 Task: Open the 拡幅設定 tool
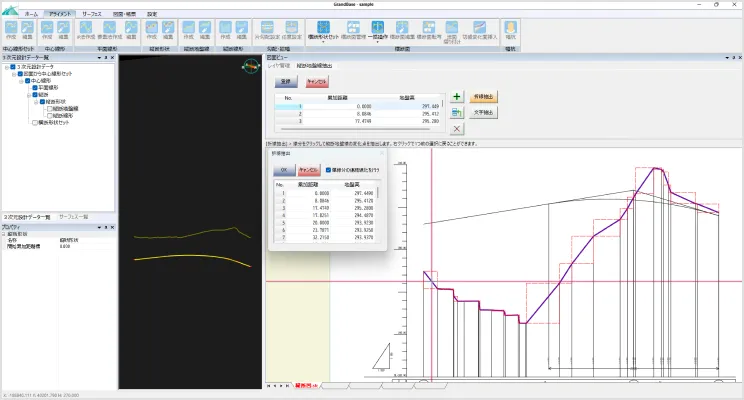click(291, 30)
